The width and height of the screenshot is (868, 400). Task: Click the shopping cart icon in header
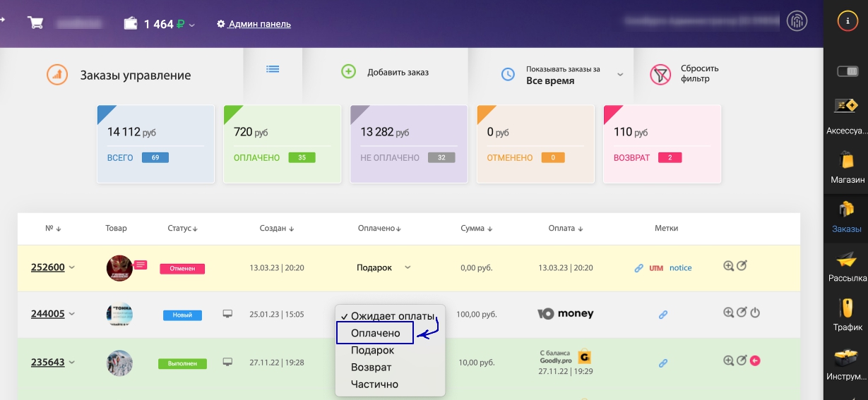pyautogui.click(x=35, y=23)
